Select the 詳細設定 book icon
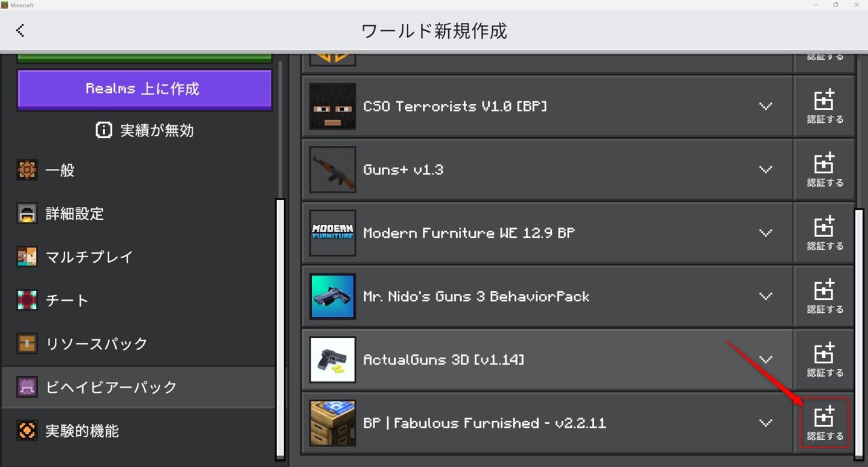868x467 pixels. click(26, 213)
